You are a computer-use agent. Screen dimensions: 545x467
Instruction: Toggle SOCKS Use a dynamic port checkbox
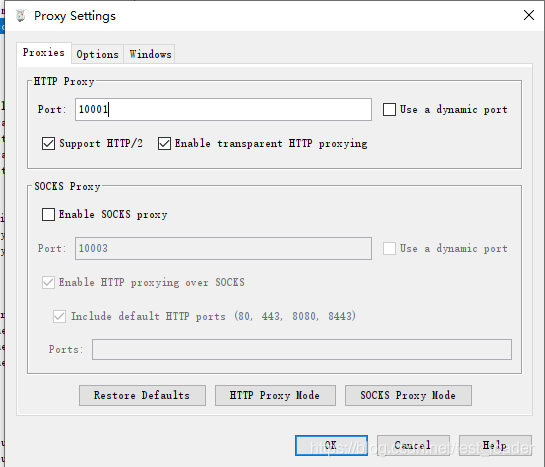click(389, 248)
